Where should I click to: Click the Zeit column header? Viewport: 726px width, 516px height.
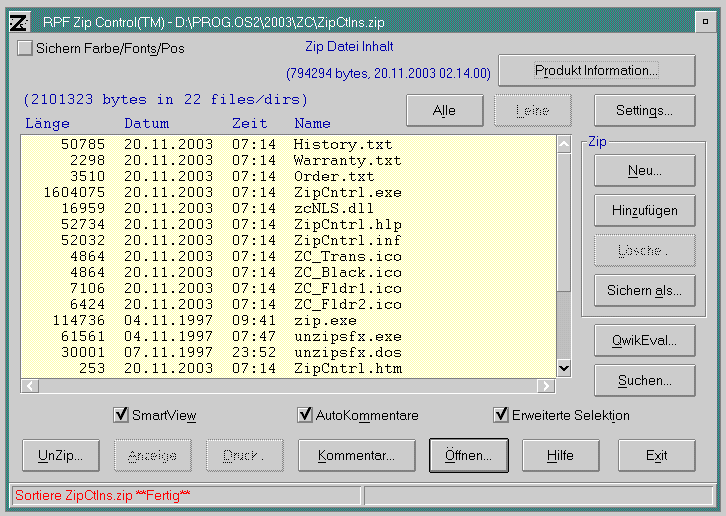pyautogui.click(x=250, y=123)
